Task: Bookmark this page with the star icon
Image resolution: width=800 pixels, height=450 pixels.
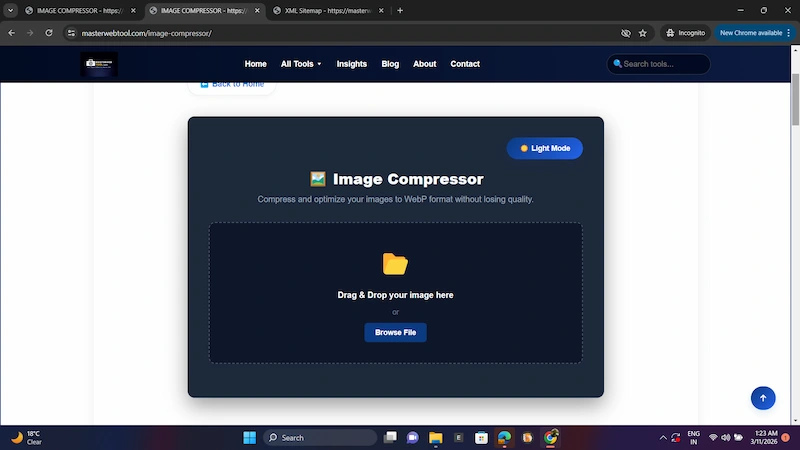Action: pyautogui.click(x=643, y=33)
